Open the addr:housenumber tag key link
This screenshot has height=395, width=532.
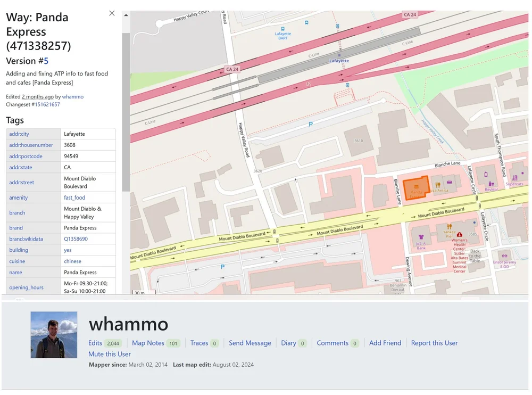coord(31,145)
